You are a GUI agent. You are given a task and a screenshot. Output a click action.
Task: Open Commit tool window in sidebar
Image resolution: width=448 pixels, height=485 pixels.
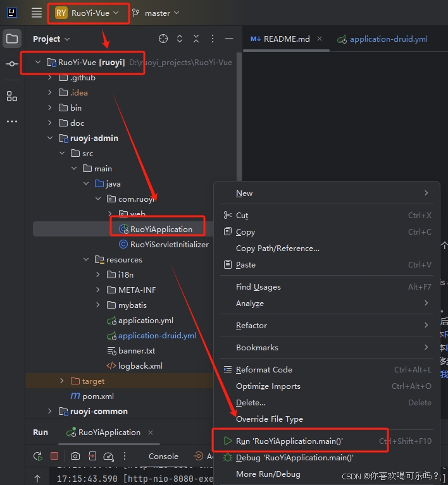[12, 64]
